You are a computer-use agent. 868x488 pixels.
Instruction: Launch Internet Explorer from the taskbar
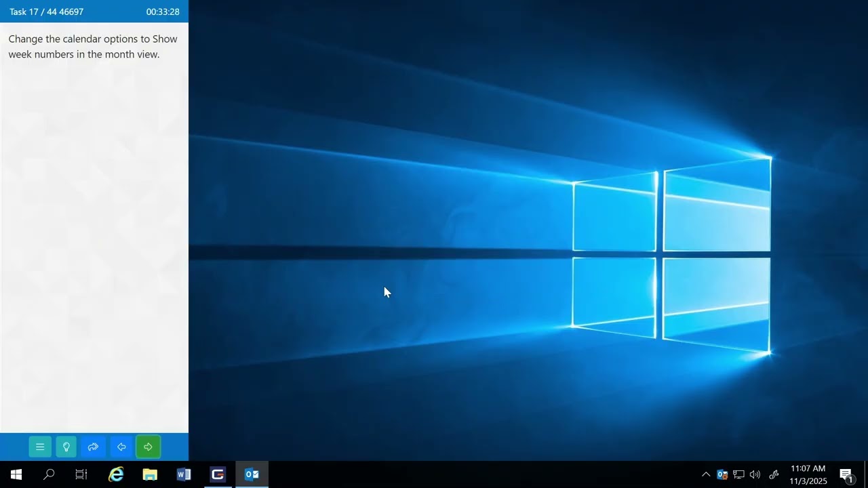(116, 474)
